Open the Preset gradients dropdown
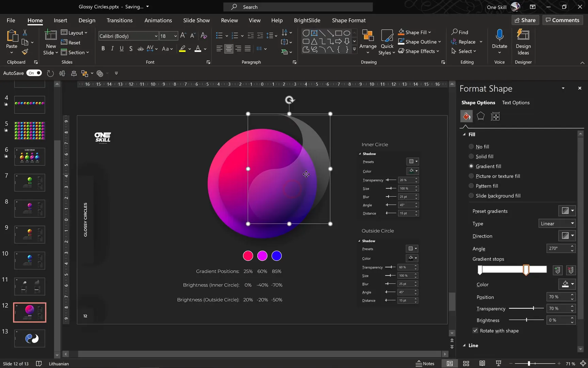The height and width of the screenshot is (368, 588). point(567,211)
